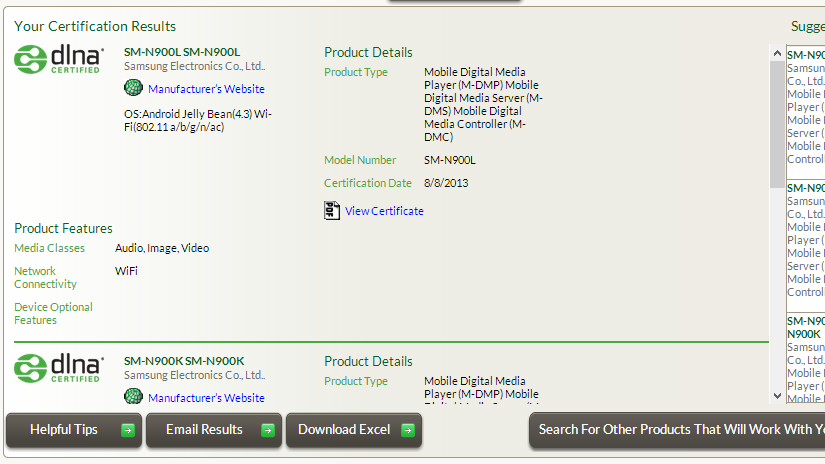Click Samsung Electronics Co., Ltd. under SM-N900K

(x=195, y=375)
